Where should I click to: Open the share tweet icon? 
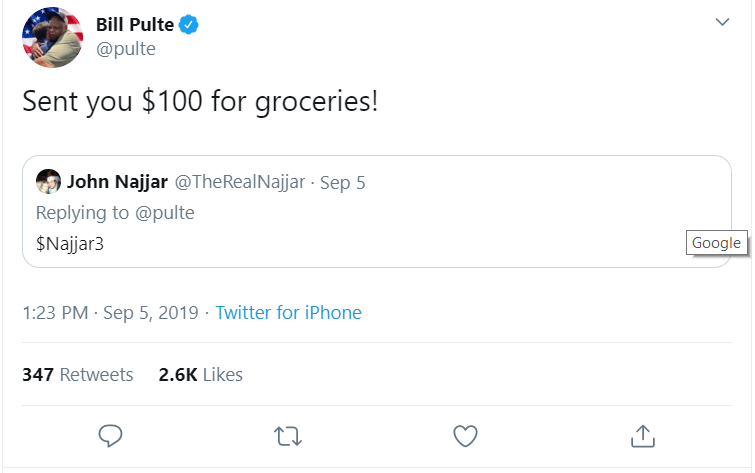(642, 436)
